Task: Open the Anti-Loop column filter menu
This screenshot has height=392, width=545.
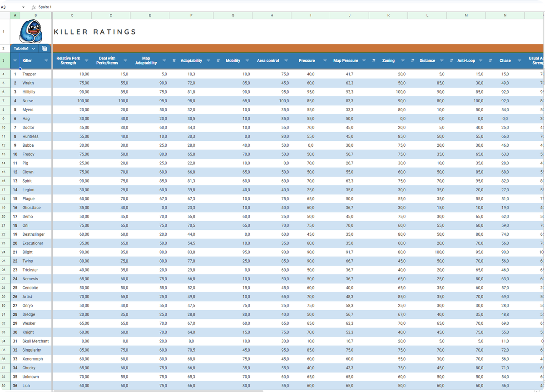Action: [x=480, y=60]
